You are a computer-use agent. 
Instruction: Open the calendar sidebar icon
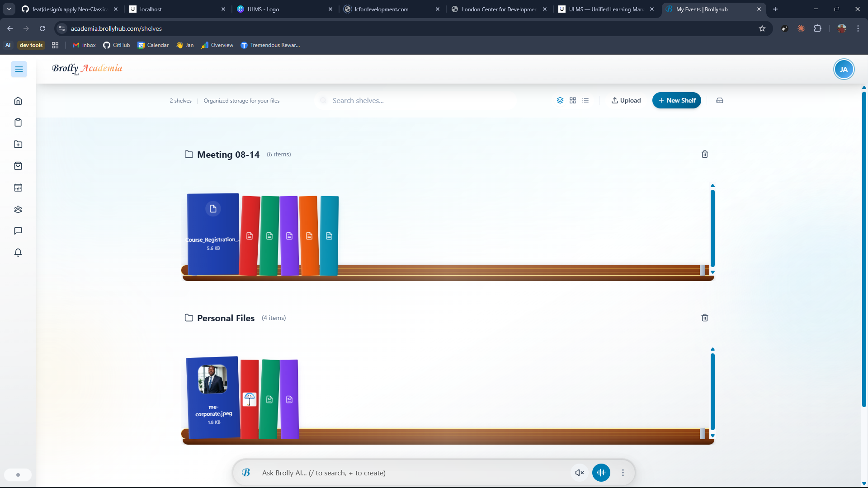pos(18,188)
